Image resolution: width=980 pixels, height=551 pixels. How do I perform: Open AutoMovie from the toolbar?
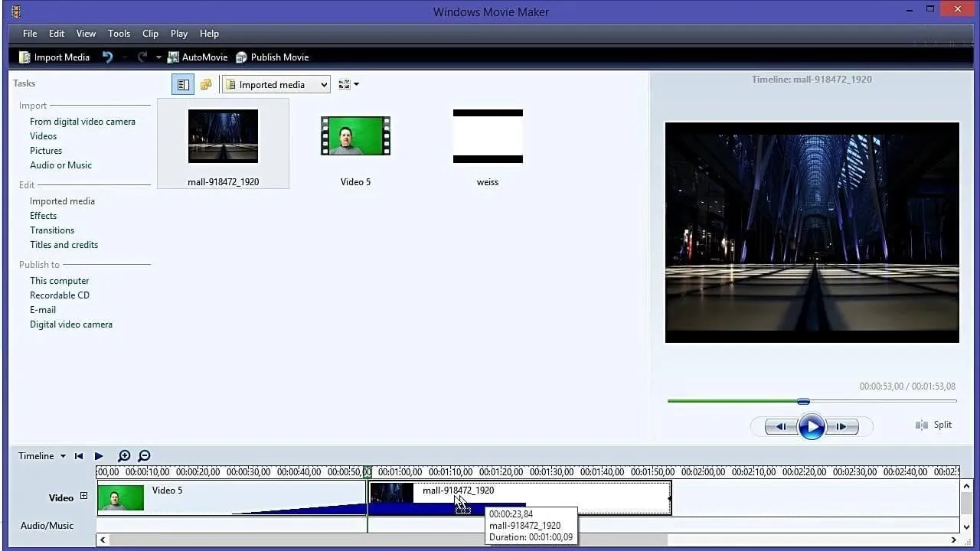(174, 57)
